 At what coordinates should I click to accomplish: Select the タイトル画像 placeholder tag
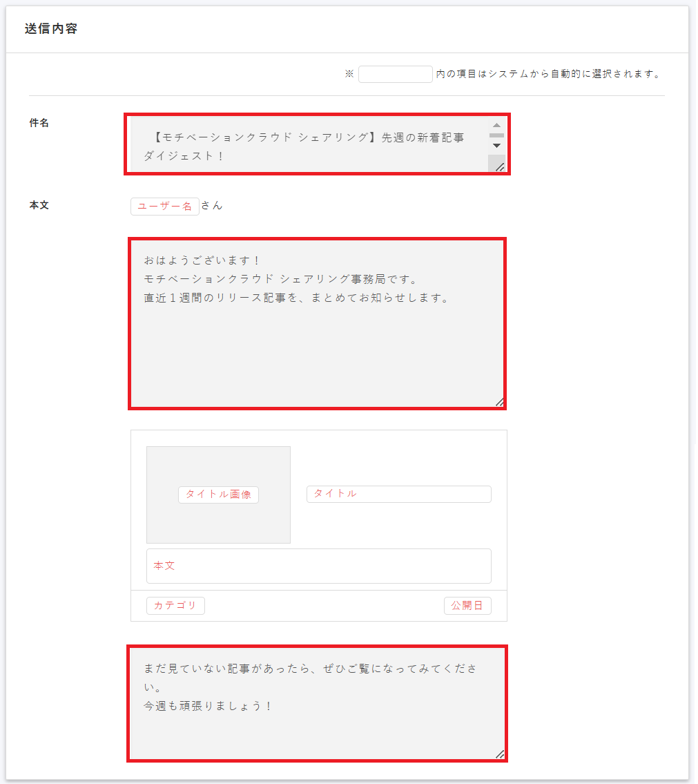point(218,495)
